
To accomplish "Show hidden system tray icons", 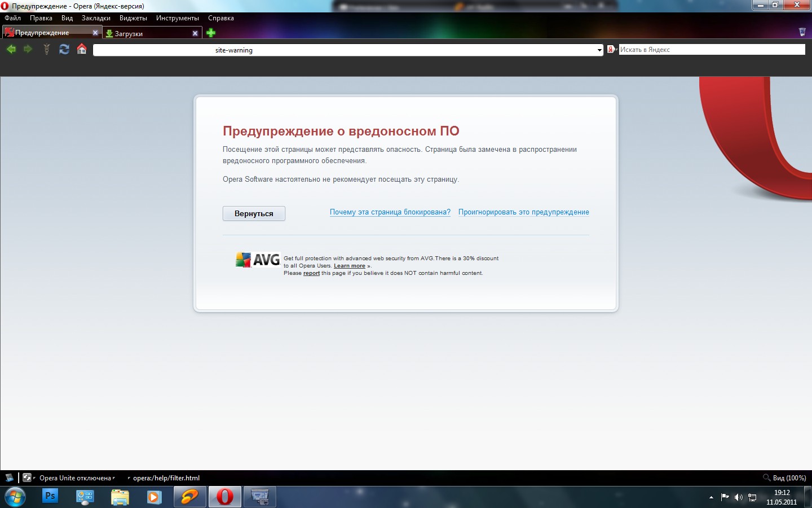I will click(711, 497).
